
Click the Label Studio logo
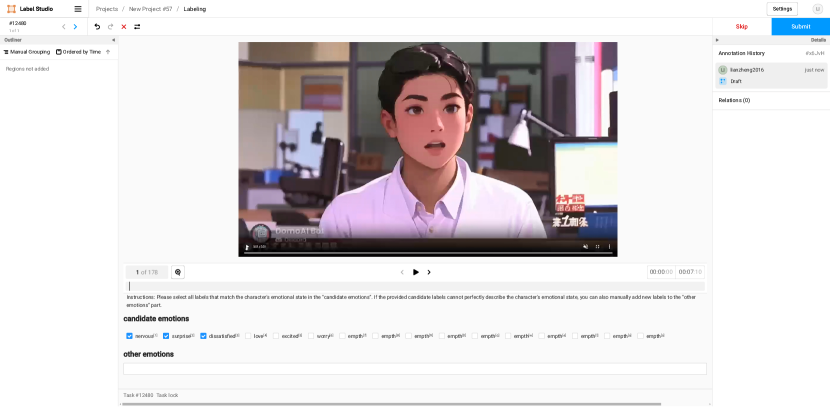(30, 9)
